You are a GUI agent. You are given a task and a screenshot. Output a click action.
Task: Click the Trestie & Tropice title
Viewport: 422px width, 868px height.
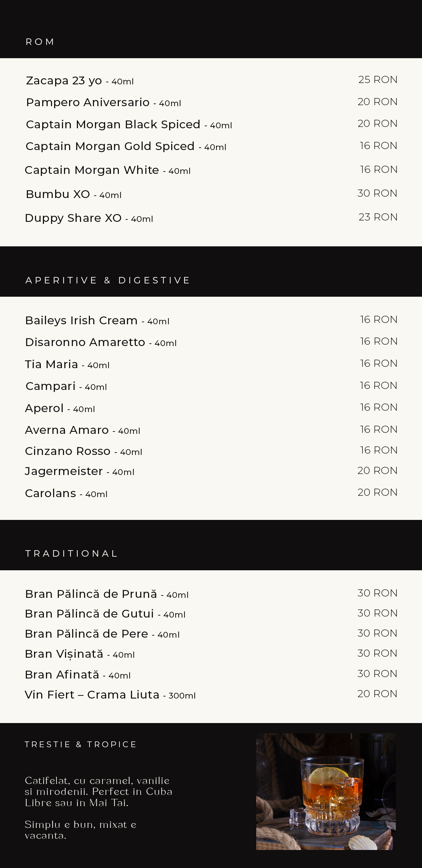[x=81, y=744]
